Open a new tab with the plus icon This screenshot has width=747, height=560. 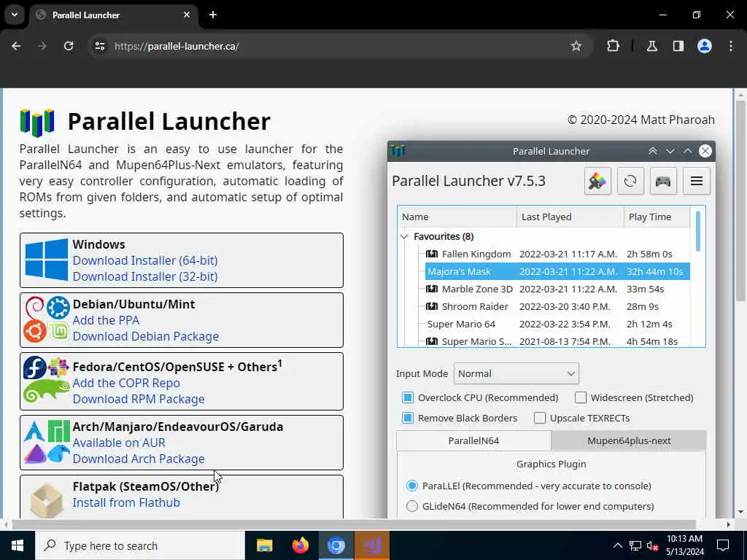coord(213,15)
